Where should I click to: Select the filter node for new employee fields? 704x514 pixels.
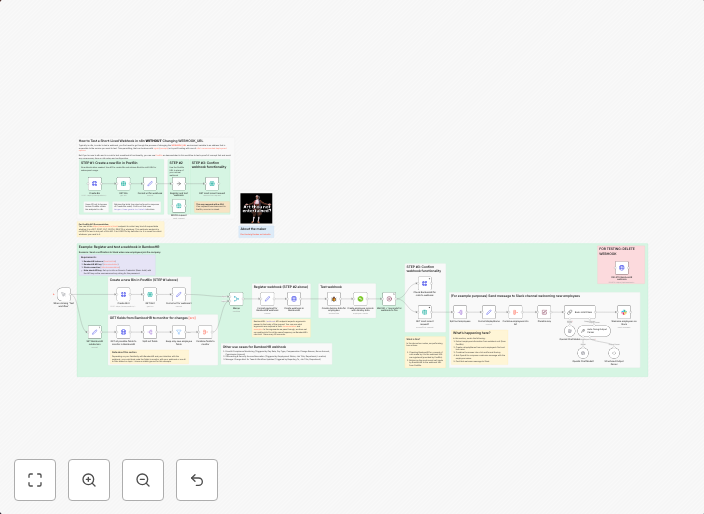[179, 331]
